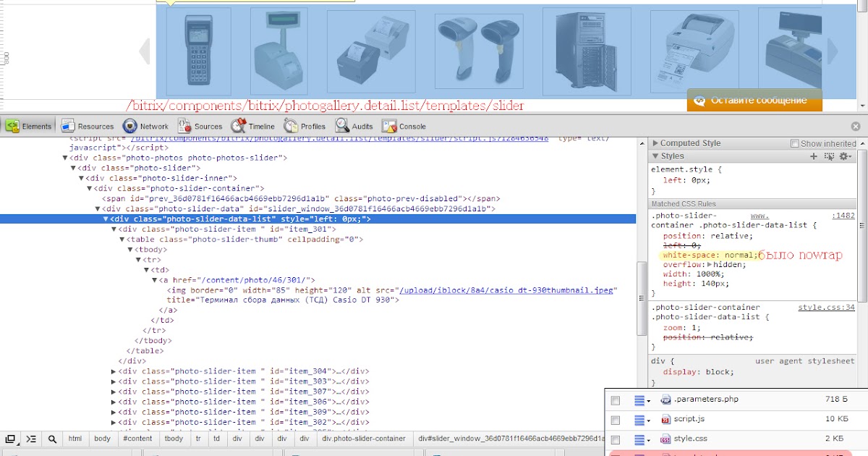
Task: Click the slider's left previous arrow
Action: pos(145,51)
